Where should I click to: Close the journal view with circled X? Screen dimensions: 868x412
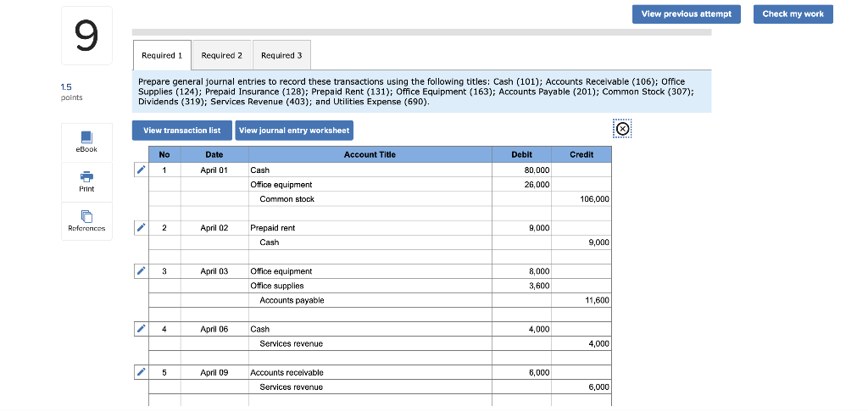coord(623,129)
